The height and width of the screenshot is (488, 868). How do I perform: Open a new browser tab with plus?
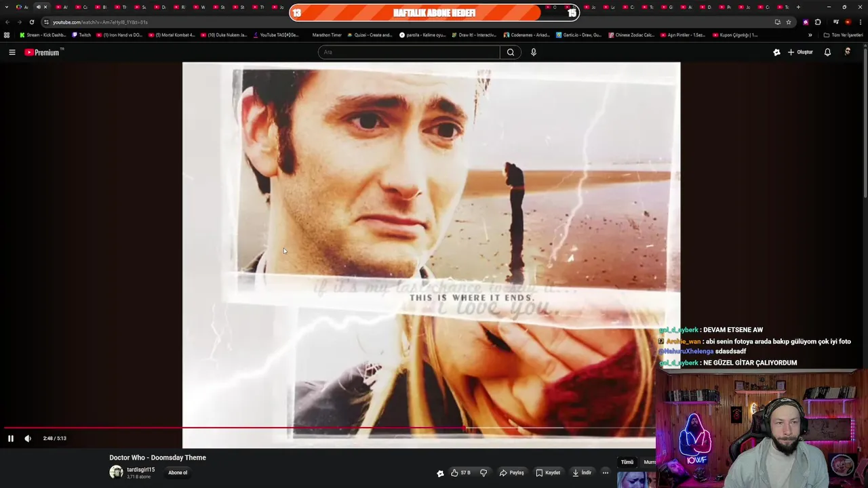coord(798,7)
